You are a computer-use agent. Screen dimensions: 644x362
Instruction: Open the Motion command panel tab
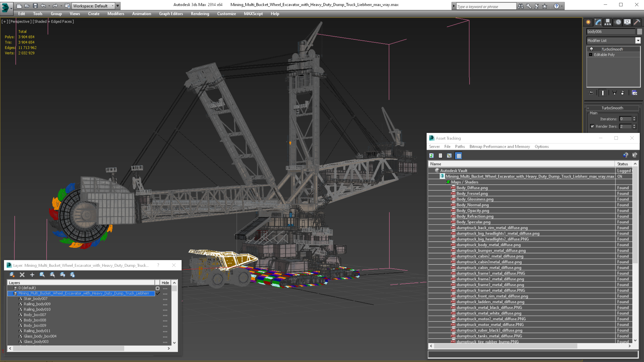618,22
